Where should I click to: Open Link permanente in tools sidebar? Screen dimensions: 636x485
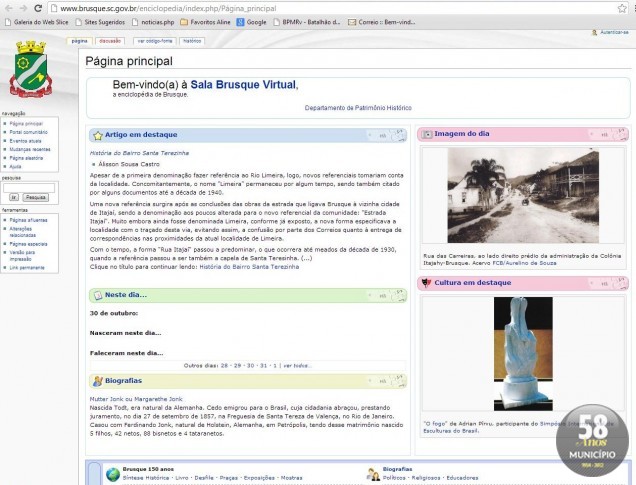[x=27, y=268]
